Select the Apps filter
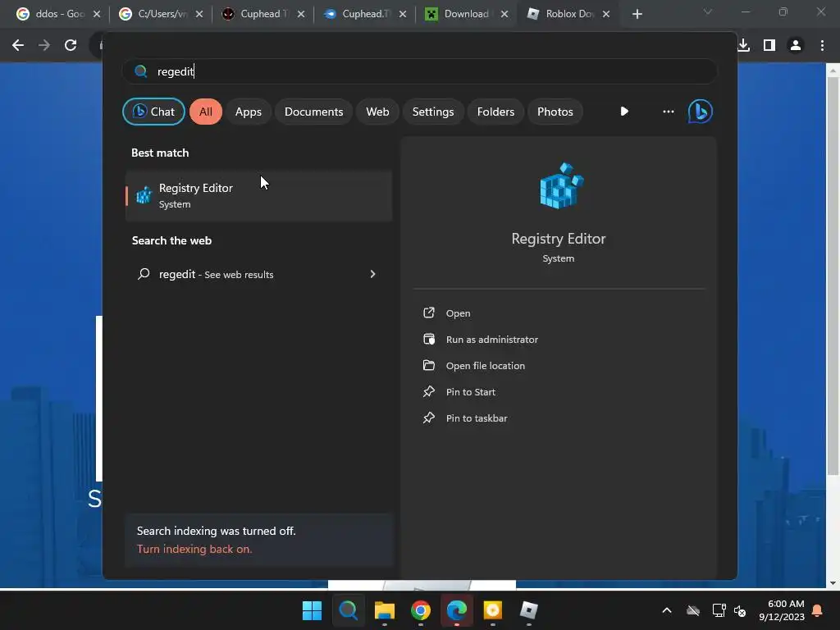The height and width of the screenshot is (630, 840). 248,112
